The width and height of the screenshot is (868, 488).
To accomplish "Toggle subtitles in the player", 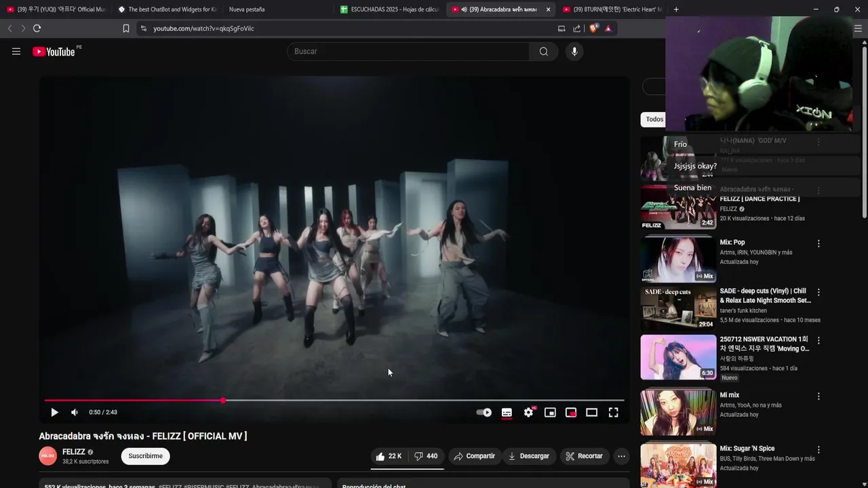I will click(507, 412).
